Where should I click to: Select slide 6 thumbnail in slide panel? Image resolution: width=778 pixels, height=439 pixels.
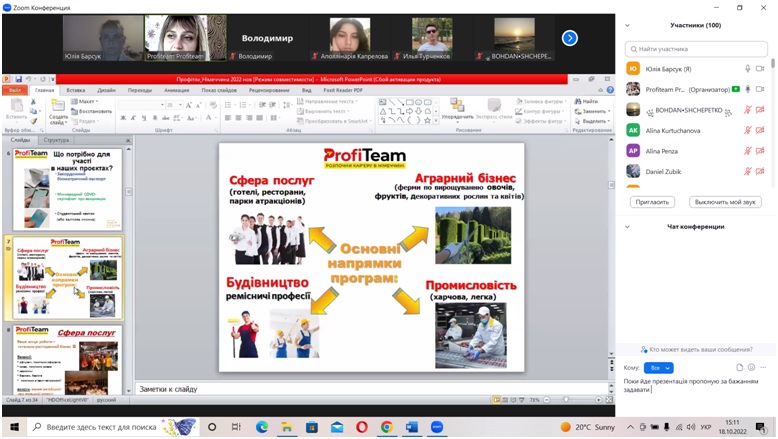pos(67,189)
